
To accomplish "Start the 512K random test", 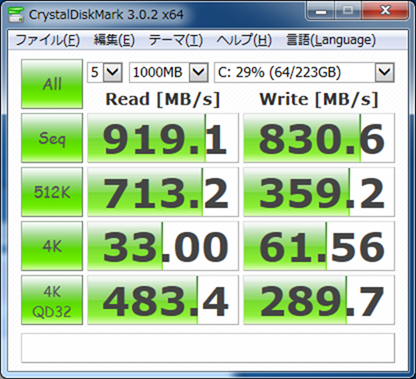I will pos(52,192).
